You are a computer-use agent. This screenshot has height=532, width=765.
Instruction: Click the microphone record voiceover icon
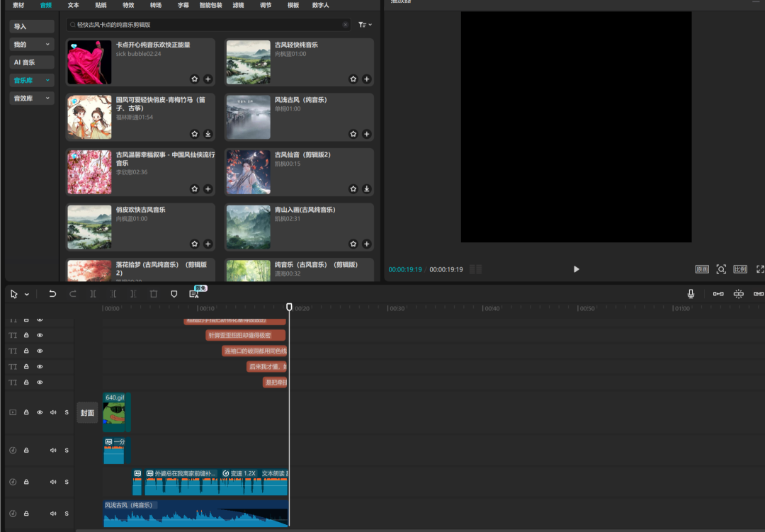tap(691, 294)
